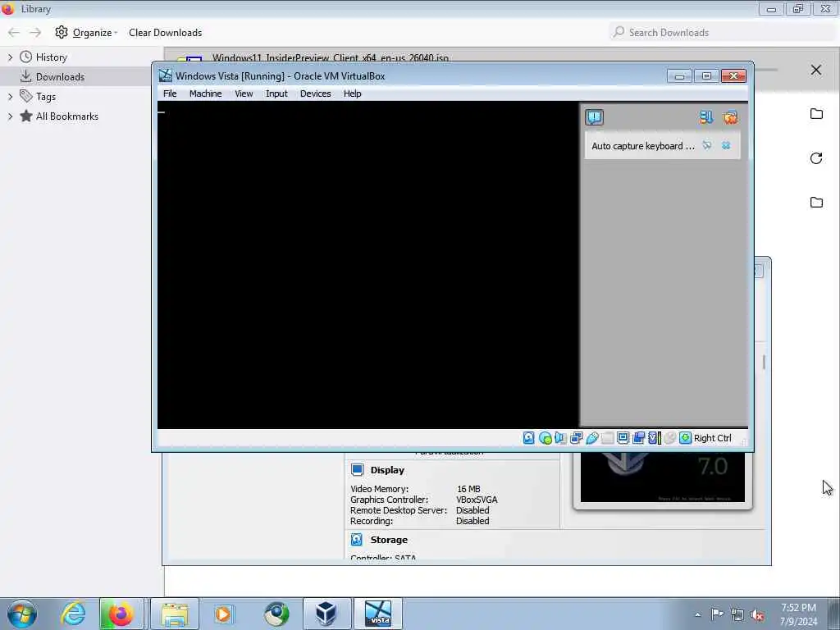840x630 pixels.
Task: Open Windows Media Player from the taskbar
Action: [224, 614]
